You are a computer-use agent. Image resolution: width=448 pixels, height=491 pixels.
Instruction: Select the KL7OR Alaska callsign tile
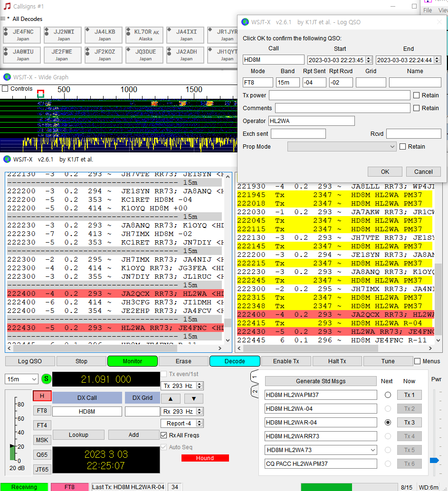(x=145, y=35)
